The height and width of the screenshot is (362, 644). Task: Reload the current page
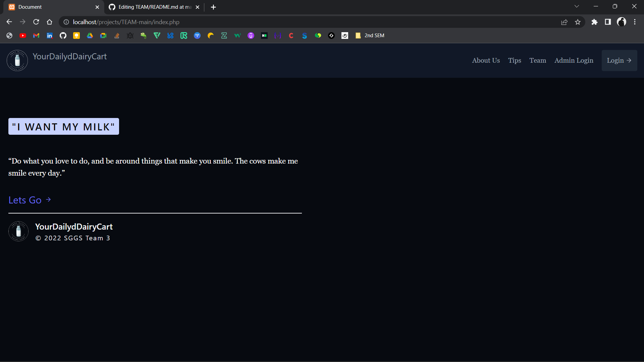[36, 22]
